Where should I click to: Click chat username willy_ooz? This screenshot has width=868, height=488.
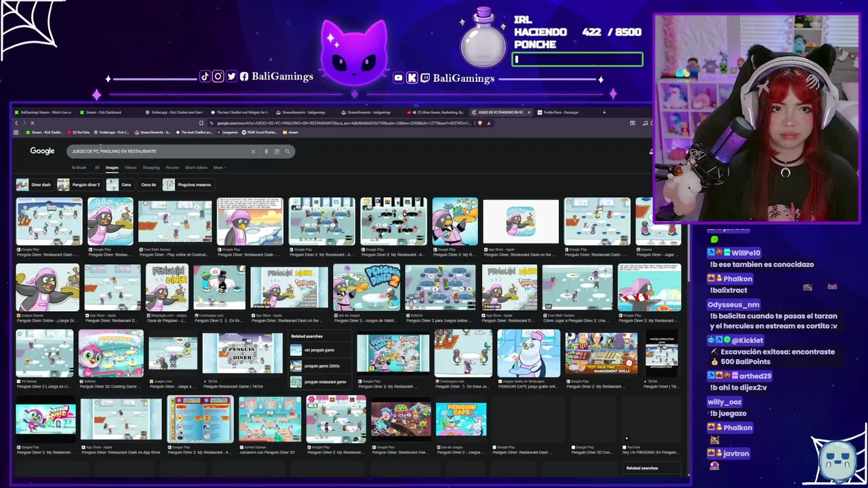(x=725, y=401)
